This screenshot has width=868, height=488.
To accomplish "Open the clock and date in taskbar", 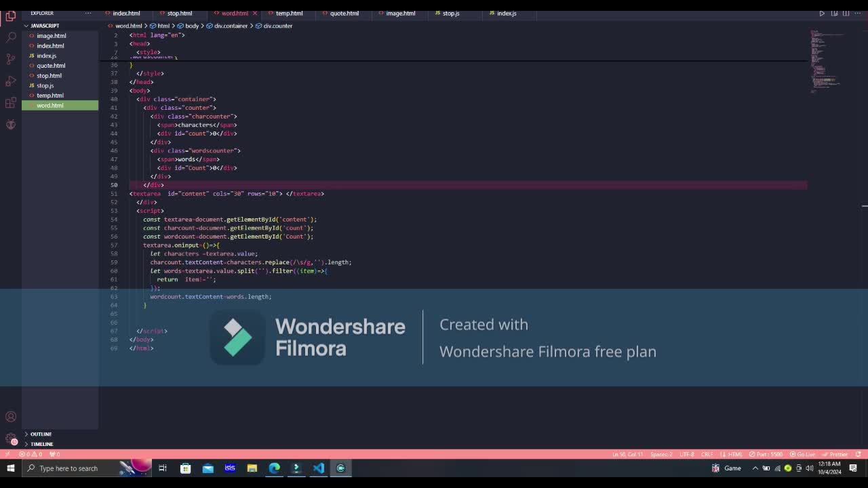I will 829,468.
